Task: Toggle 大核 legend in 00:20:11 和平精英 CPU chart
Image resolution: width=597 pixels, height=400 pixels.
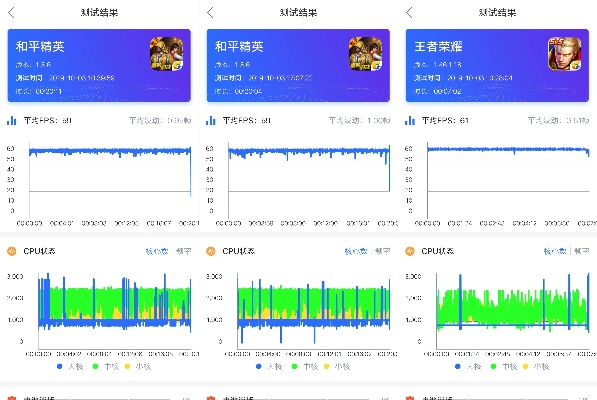Action: pyautogui.click(x=70, y=367)
